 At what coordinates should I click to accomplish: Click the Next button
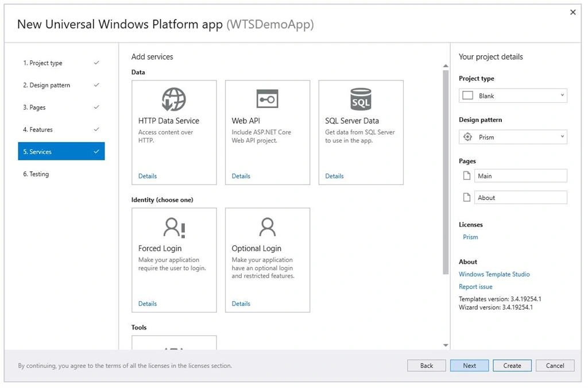(x=469, y=366)
